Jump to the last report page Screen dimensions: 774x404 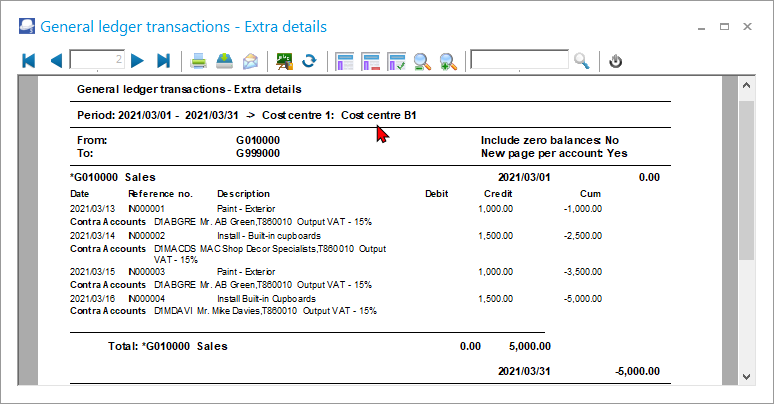tap(164, 61)
